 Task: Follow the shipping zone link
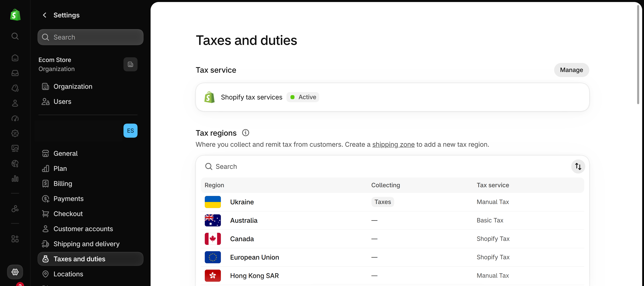click(x=393, y=144)
